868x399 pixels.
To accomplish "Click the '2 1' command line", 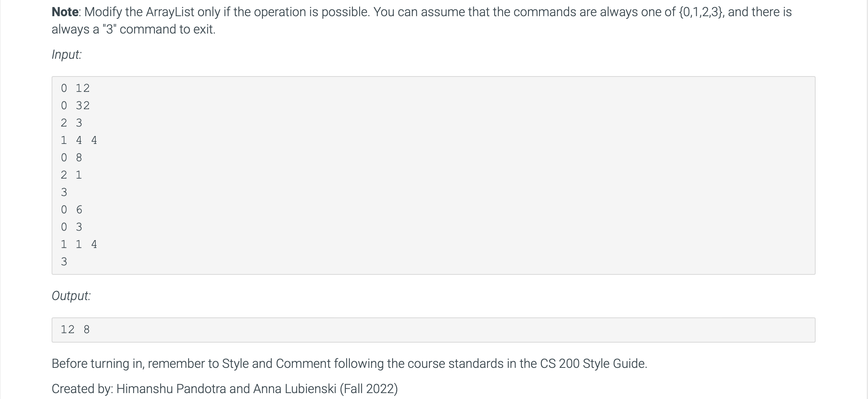I will (x=72, y=175).
